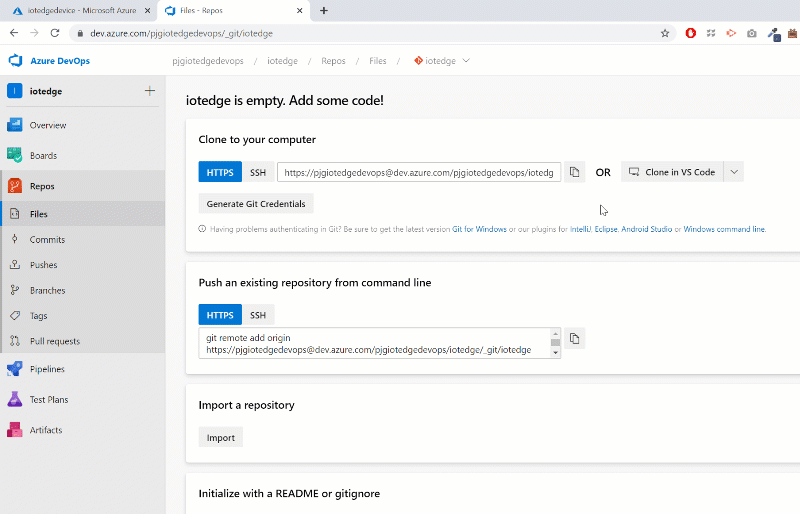Click 'Initialize with a README or gitignore' heading
The width and height of the screenshot is (800, 514).
289,494
